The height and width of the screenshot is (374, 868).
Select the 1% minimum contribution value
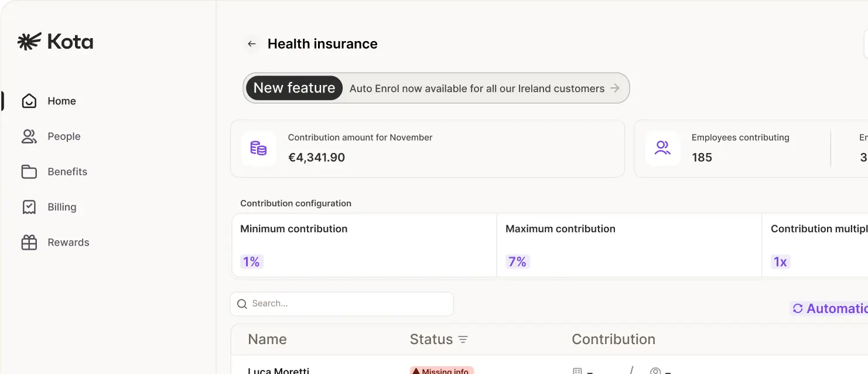251,262
